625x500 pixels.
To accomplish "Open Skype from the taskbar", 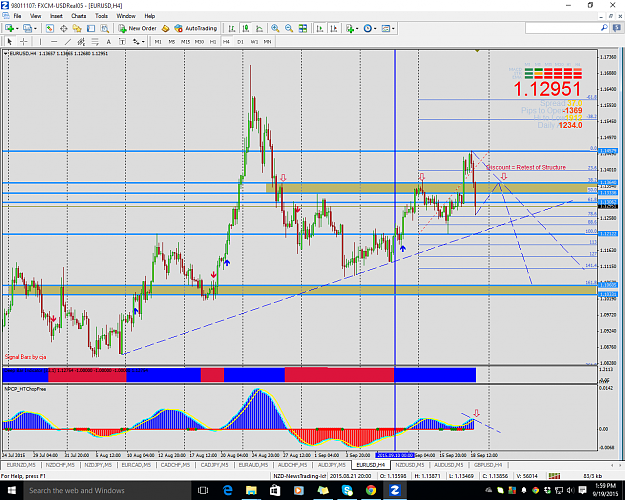I will tap(347, 490).
